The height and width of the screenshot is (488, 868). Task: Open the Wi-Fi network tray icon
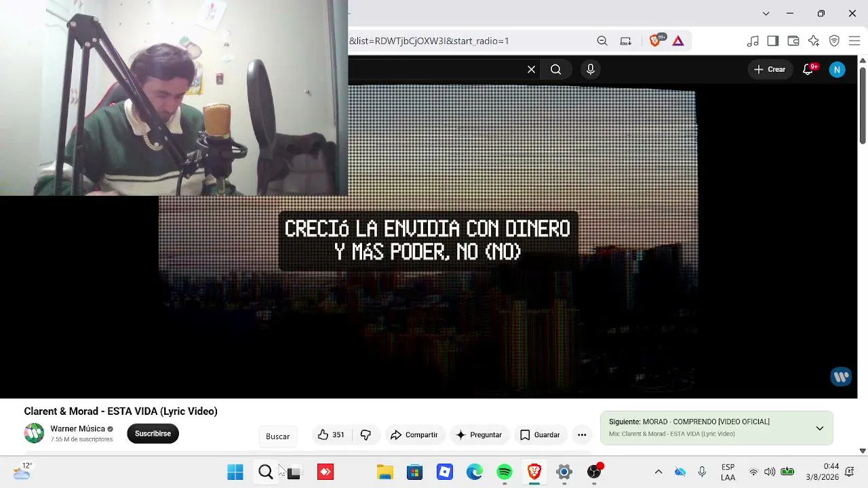[753, 472]
